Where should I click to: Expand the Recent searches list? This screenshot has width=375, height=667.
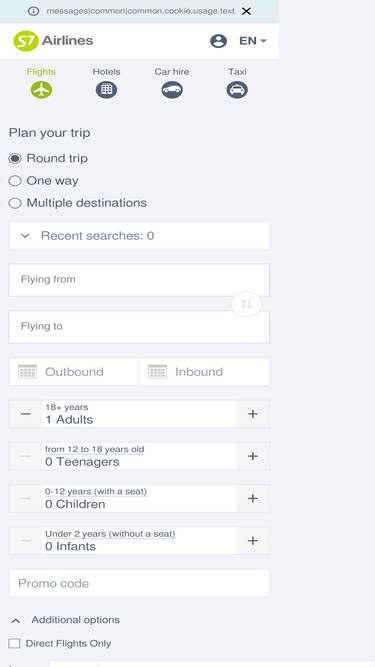tap(139, 235)
